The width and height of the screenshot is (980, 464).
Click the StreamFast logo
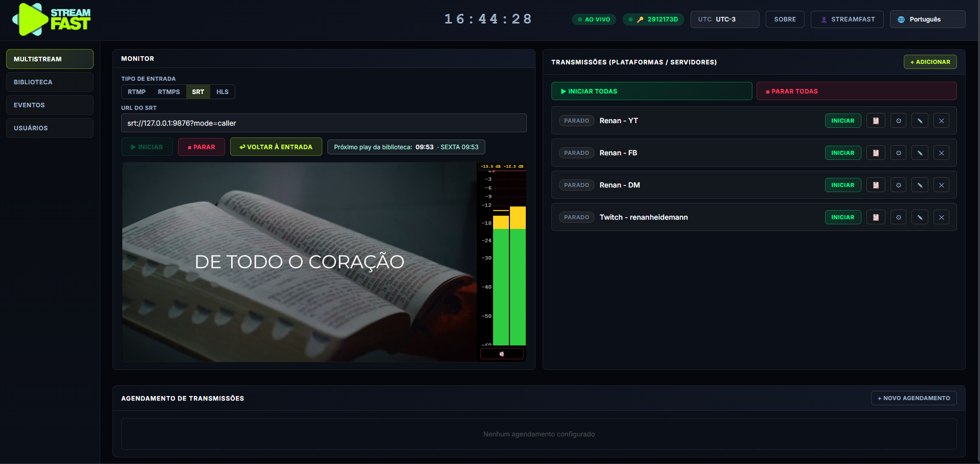click(51, 19)
